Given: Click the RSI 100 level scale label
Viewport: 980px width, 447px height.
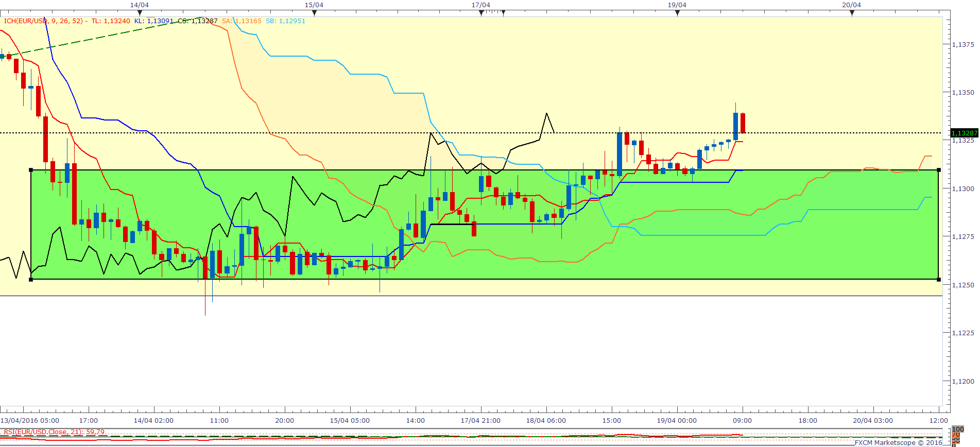Looking at the screenshot, I should 958,429.
